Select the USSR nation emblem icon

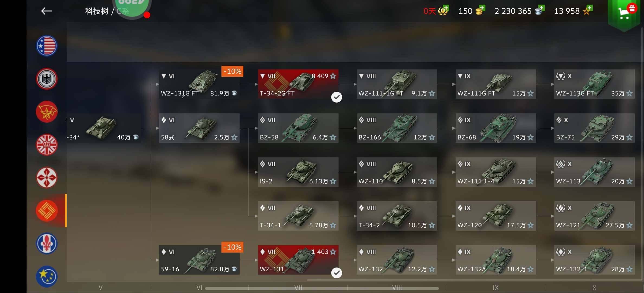[47, 112]
